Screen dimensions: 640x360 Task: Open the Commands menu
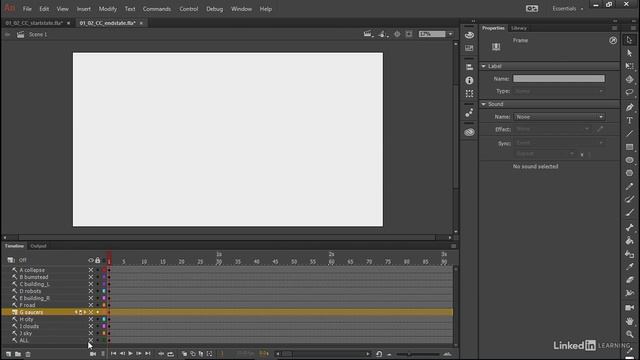point(157,9)
